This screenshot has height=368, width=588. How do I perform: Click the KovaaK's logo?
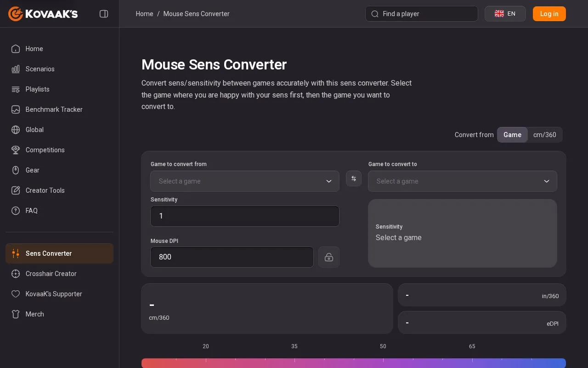point(43,14)
